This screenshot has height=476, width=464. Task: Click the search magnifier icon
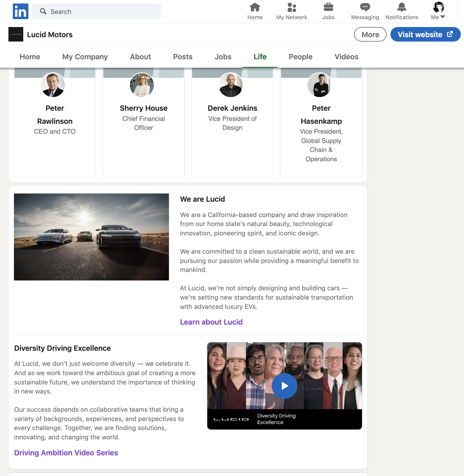point(43,11)
